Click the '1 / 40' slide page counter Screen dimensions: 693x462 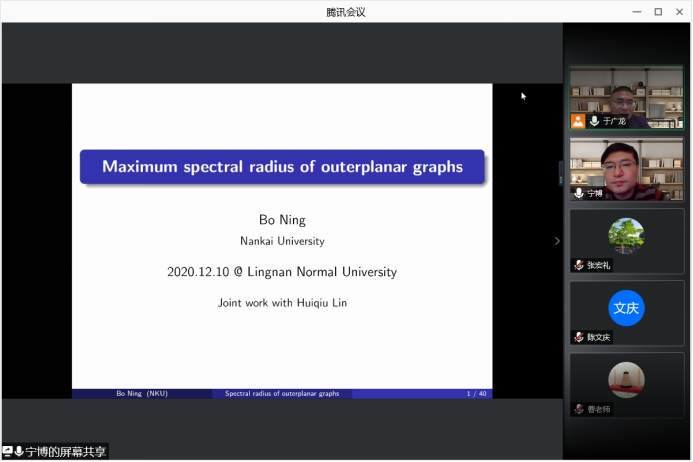tap(476, 394)
